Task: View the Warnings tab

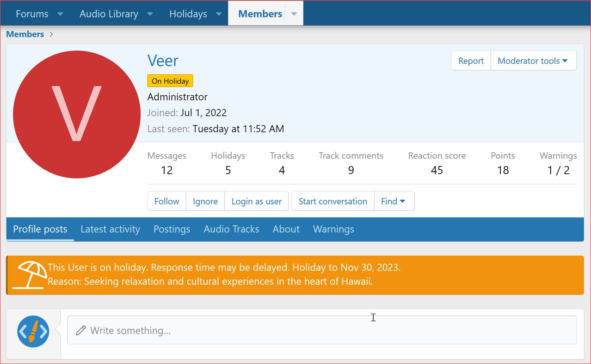Action: point(333,229)
